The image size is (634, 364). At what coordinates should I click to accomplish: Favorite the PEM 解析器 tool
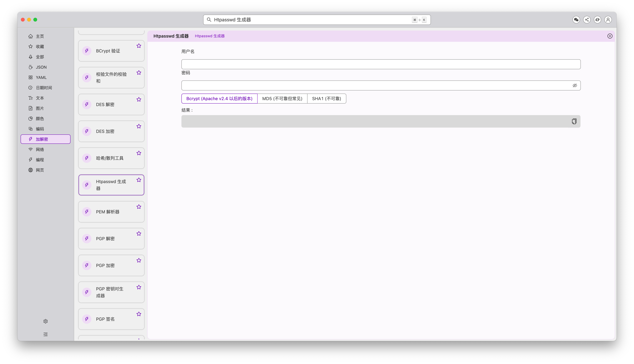(139, 207)
